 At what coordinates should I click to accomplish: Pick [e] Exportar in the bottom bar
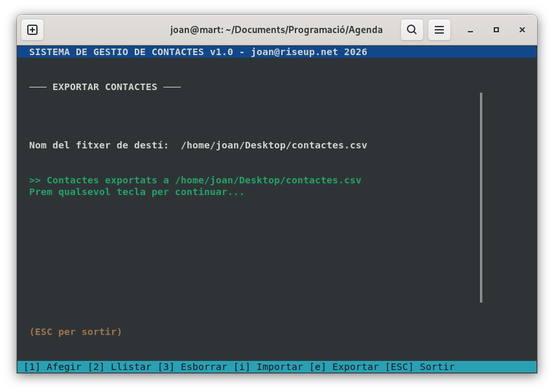point(344,367)
